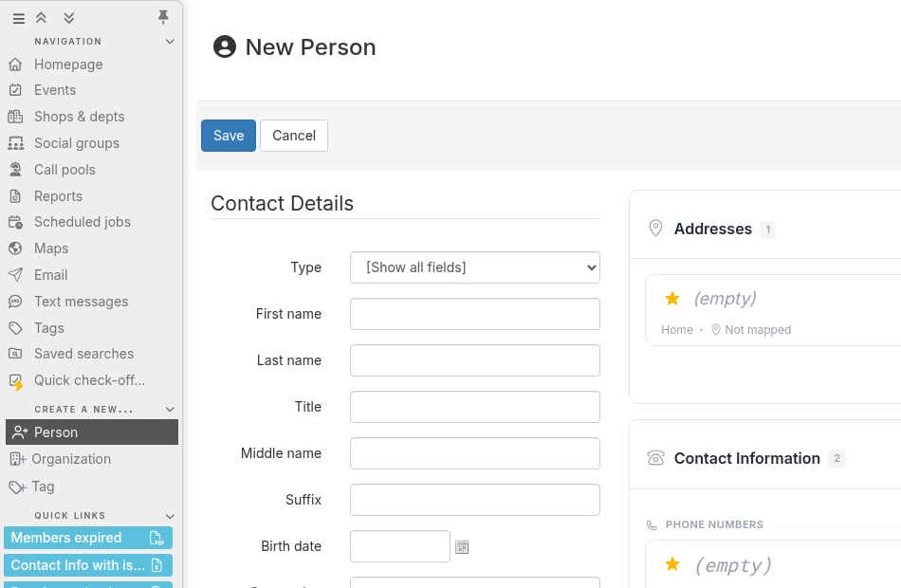Click the Maps globe icon
Image resolution: width=901 pixels, height=588 pixels.
15,248
